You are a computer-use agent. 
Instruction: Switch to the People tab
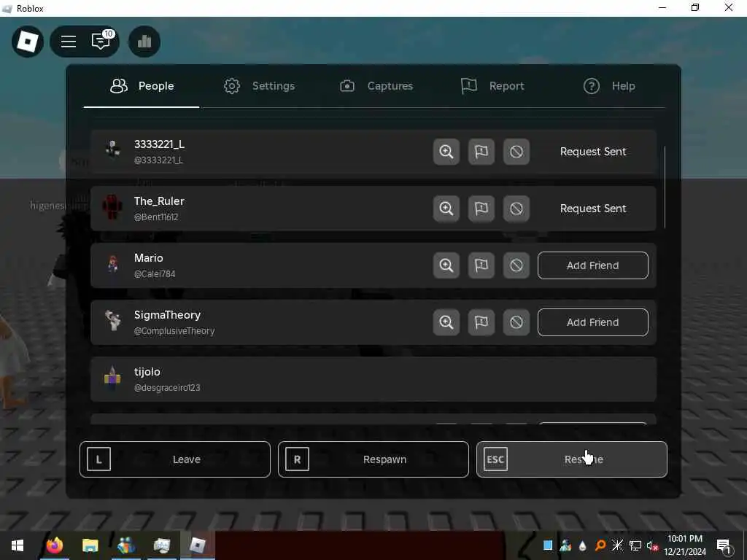pos(142,86)
